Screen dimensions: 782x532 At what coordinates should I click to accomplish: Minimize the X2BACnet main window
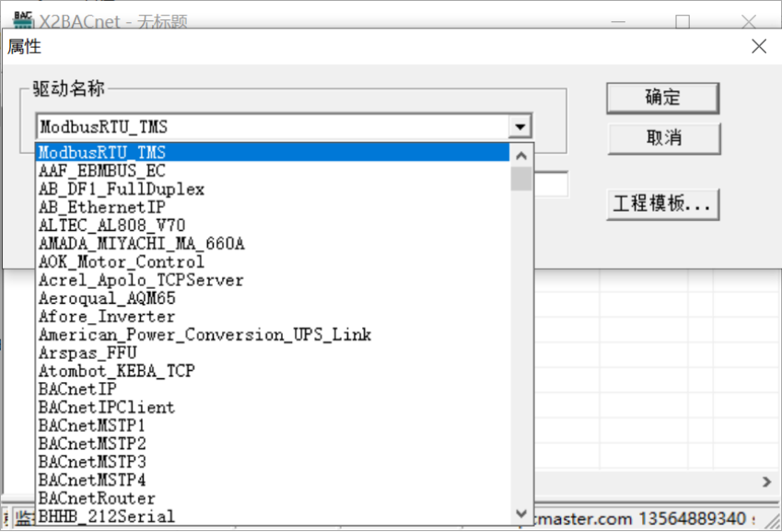coord(618,22)
